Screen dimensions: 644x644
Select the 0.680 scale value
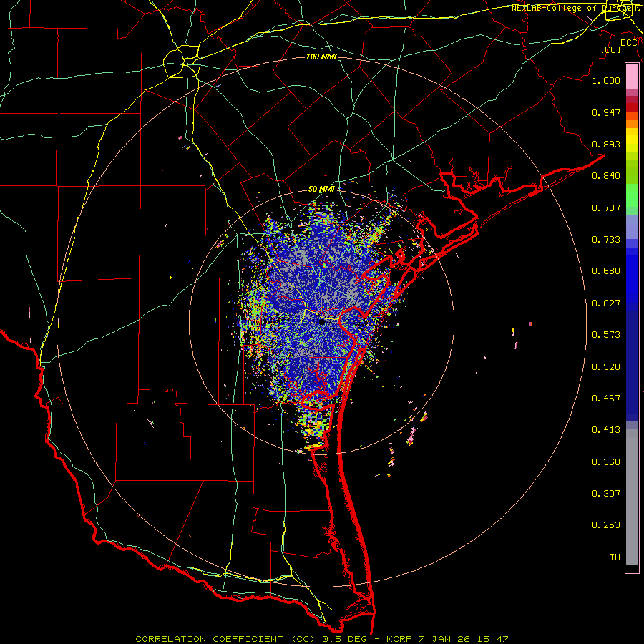[x=606, y=271]
